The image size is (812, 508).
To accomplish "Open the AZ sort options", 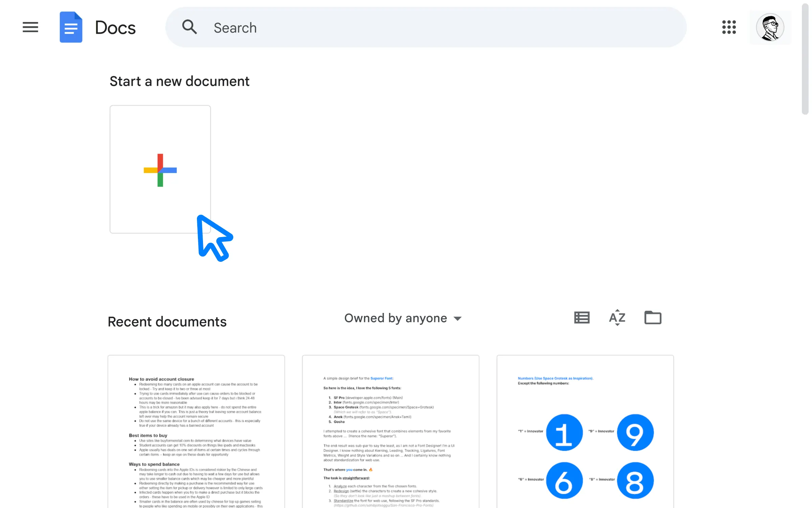I will click(x=617, y=318).
